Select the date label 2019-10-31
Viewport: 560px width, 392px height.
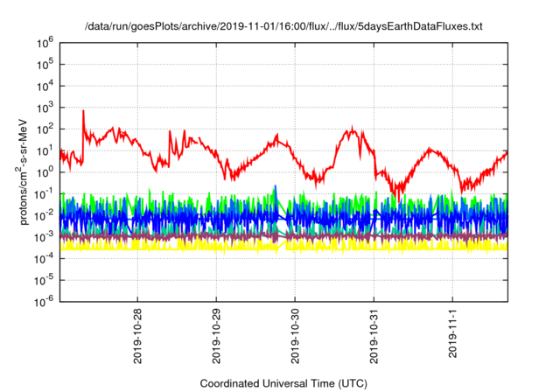374,336
